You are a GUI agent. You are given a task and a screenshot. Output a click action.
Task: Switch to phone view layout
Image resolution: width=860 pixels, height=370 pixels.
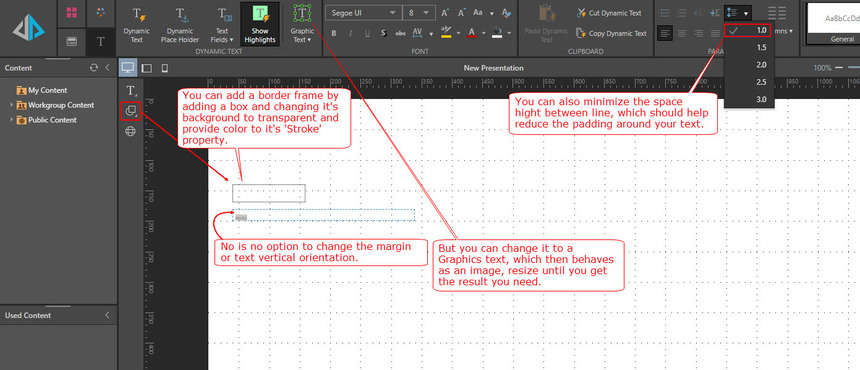click(164, 68)
